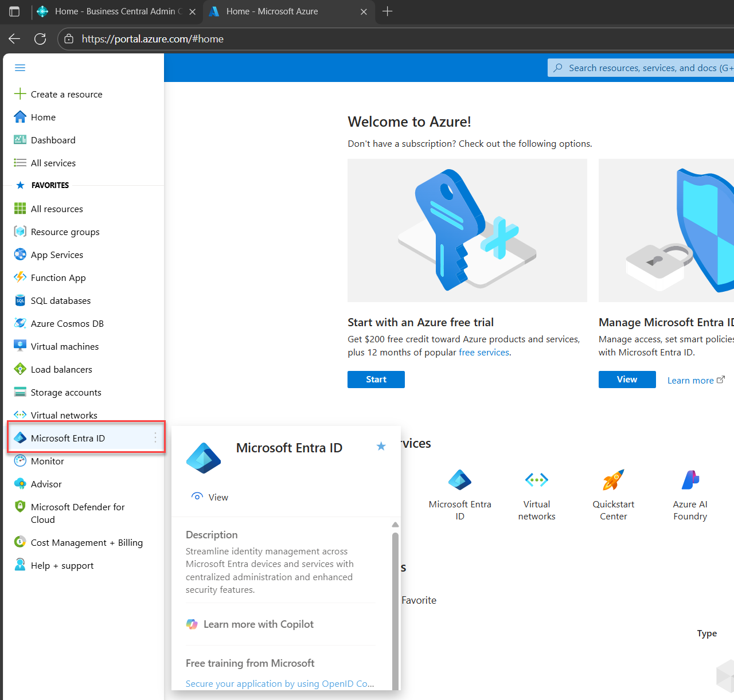Click the Cost Management + Billing icon
The width and height of the screenshot is (734, 700).
(x=20, y=542)
